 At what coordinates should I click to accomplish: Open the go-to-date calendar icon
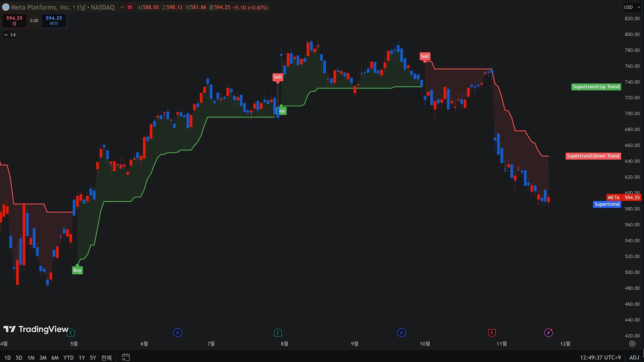[125, 357]
